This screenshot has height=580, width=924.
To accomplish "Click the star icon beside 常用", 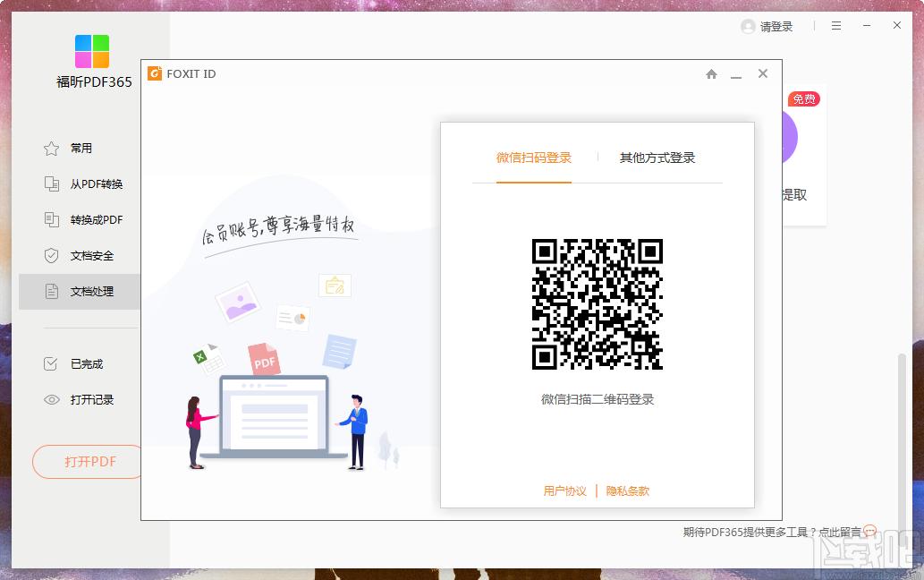I will (x=51, y=149).
